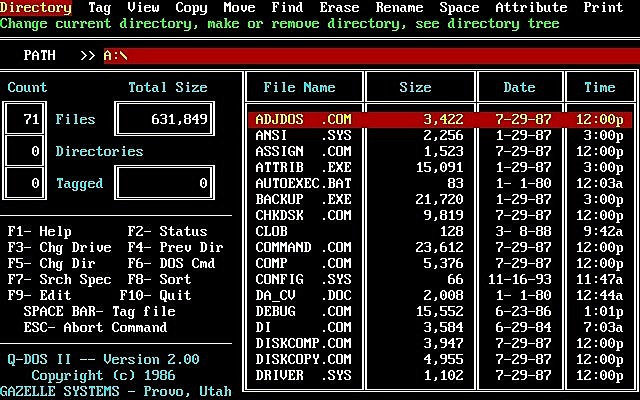Click SPACE BAR- Tag file hint
The height and width of the screenshot is (400, 640).
pyautogui.click(x=100, y=311)
